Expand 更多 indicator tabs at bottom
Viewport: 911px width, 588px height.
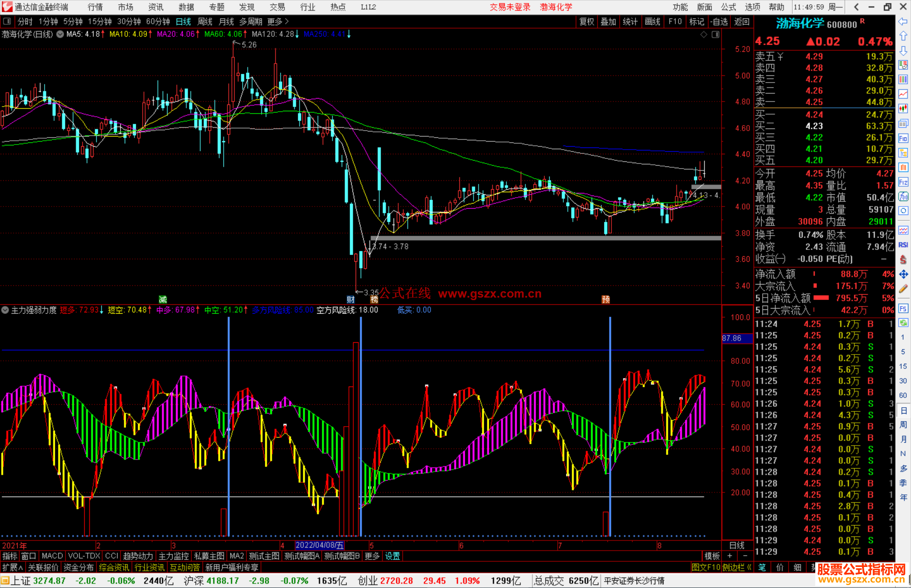tap(372, 556)
